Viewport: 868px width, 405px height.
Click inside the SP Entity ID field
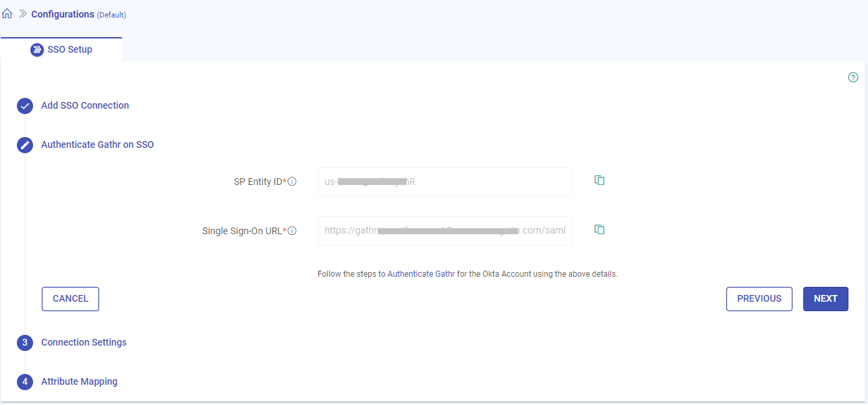tap(444, 182)
